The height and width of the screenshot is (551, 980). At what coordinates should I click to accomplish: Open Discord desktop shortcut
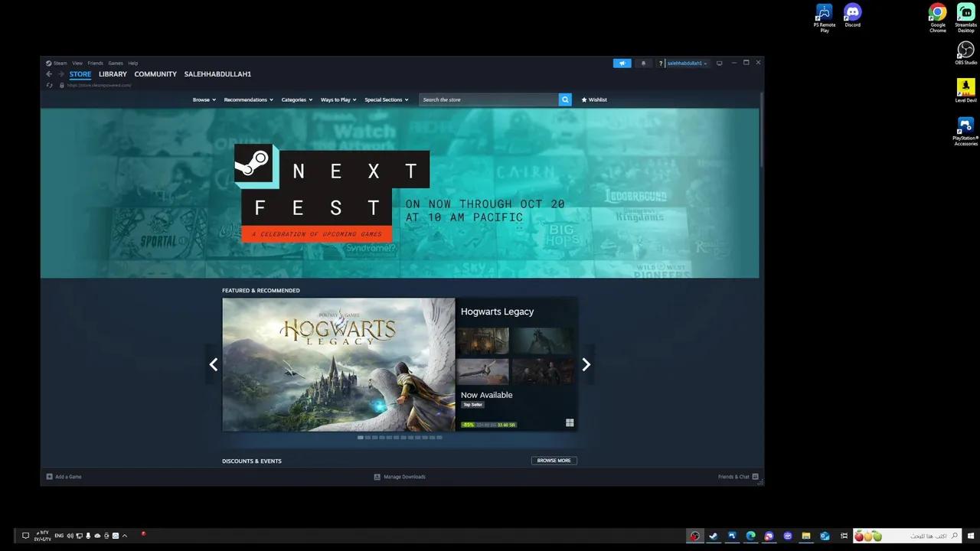[852, 15]
